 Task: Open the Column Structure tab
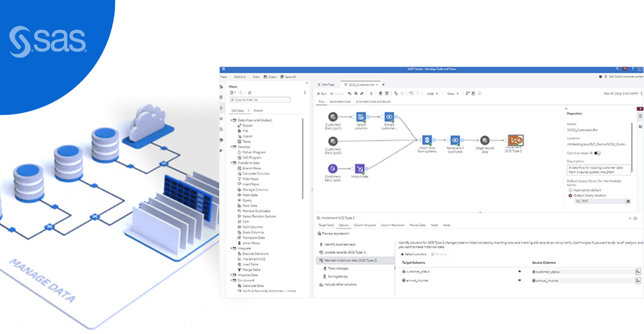(365, 225)
